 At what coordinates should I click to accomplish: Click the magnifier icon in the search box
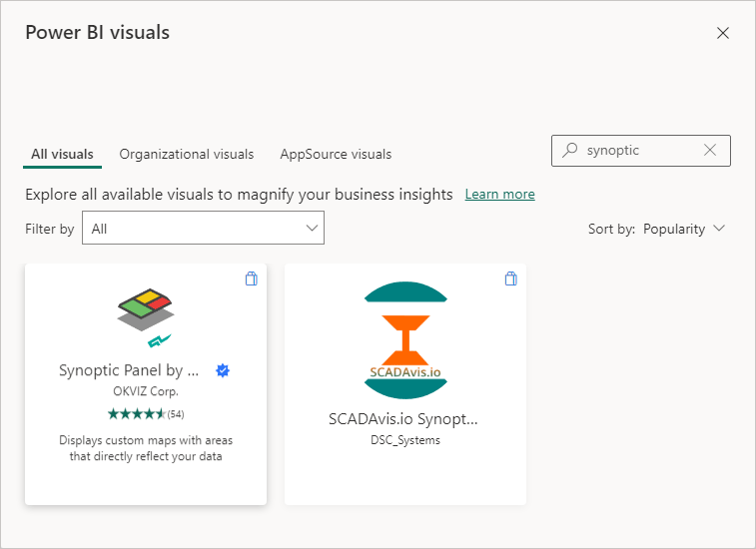[570, 151]
